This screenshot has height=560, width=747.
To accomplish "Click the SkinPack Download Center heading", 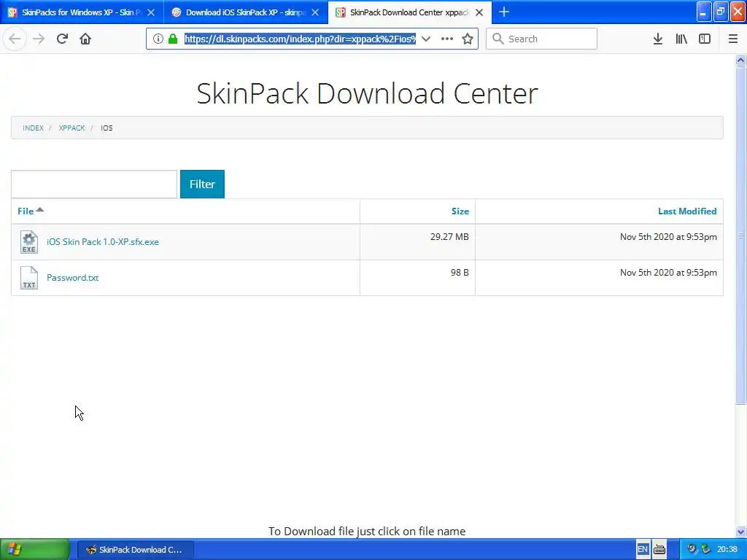I will pos(367,93).
